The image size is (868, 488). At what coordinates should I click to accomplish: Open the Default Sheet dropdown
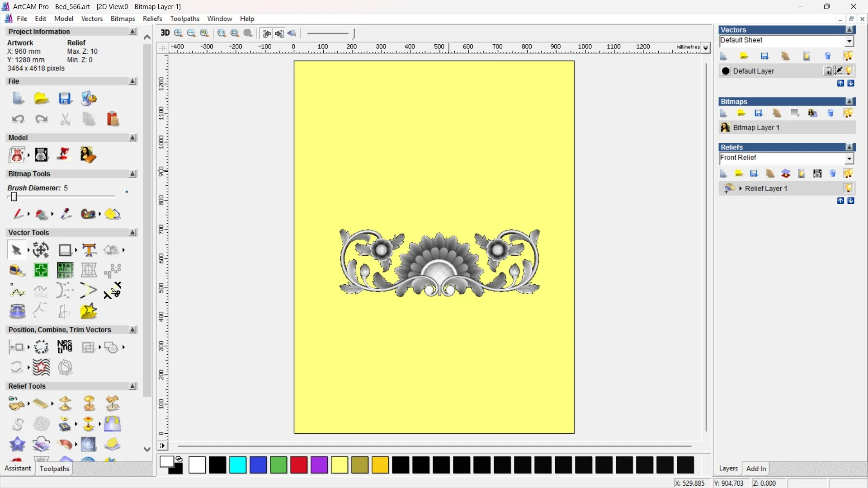(849, 41)
